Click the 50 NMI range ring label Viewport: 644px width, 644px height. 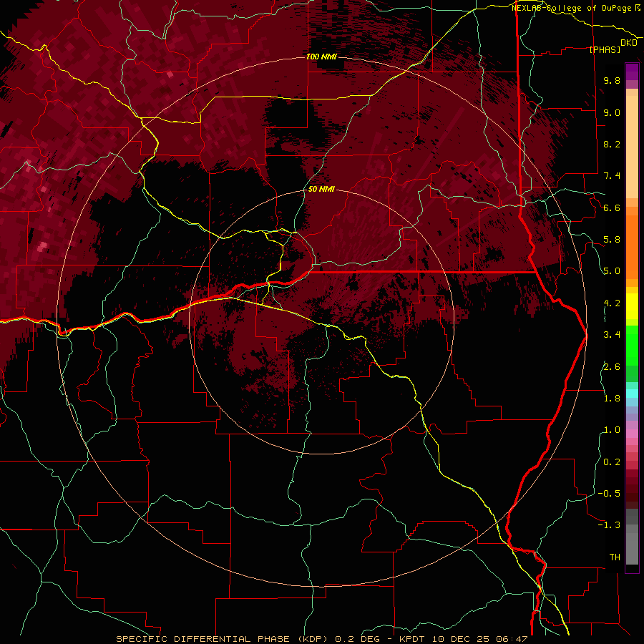321,190
